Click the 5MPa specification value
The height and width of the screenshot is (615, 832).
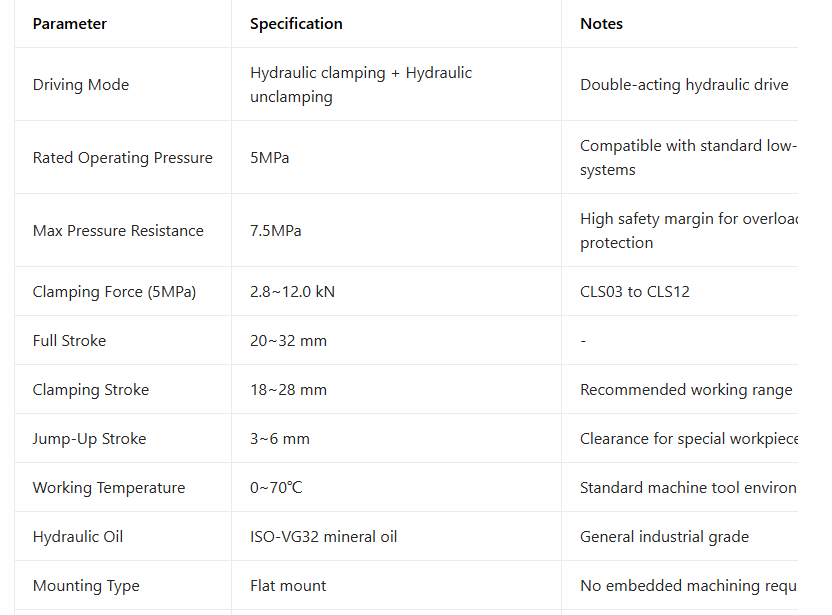point(270,158)
